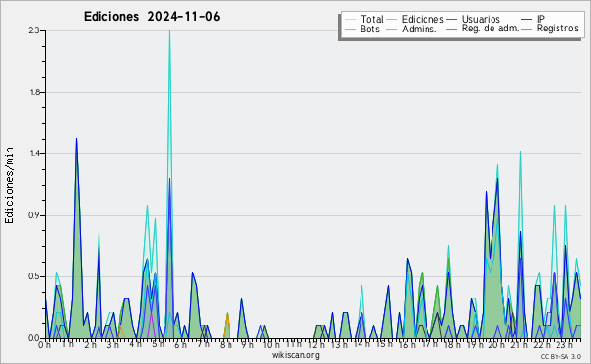This screenshot has height=364, width=591.
Task: Click the blue Usuarios legend line swatch
Action: tap(451, 20)
